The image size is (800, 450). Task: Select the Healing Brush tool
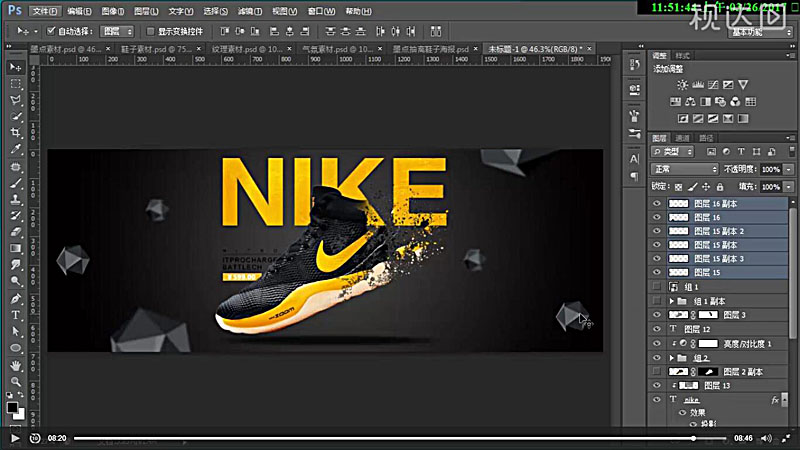click(x=16, y=166)
